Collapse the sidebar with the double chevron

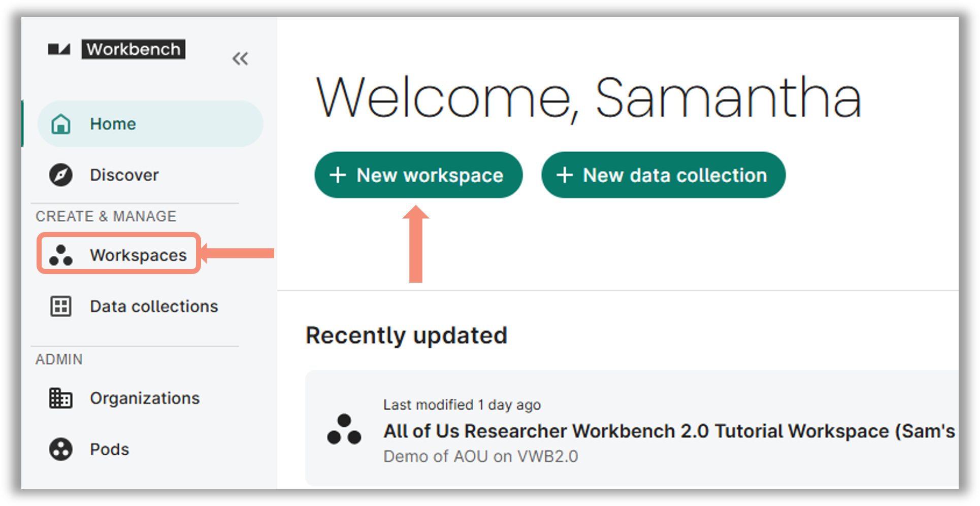[240, 59]
